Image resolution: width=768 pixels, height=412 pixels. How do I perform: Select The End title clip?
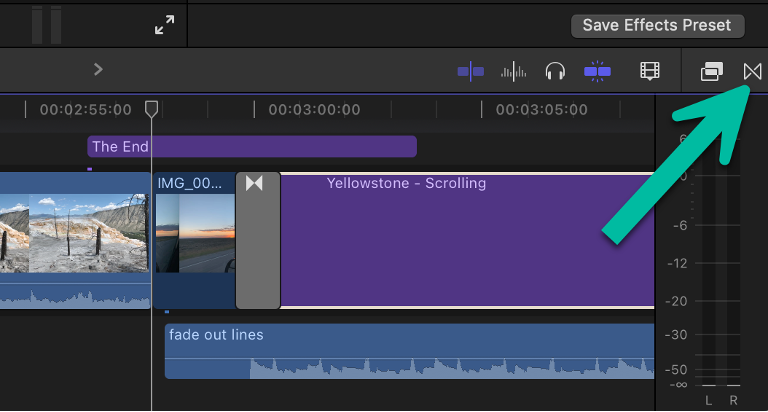[x=252, y=146]
